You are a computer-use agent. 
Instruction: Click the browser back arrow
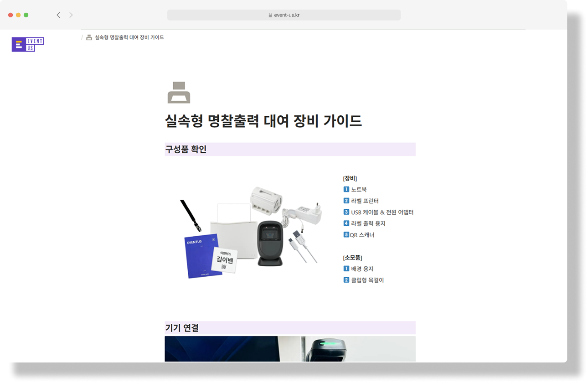(x=58, y=15)
